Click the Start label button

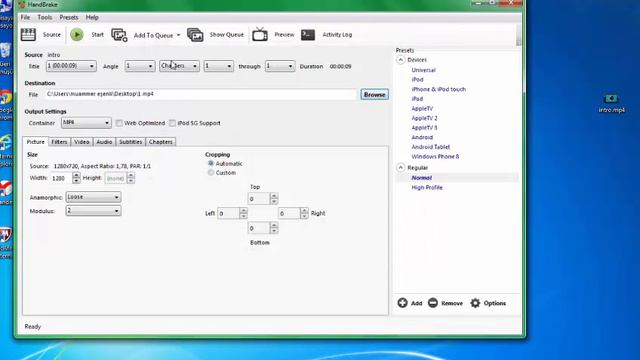pyautogui.click(x=98, y=35)
